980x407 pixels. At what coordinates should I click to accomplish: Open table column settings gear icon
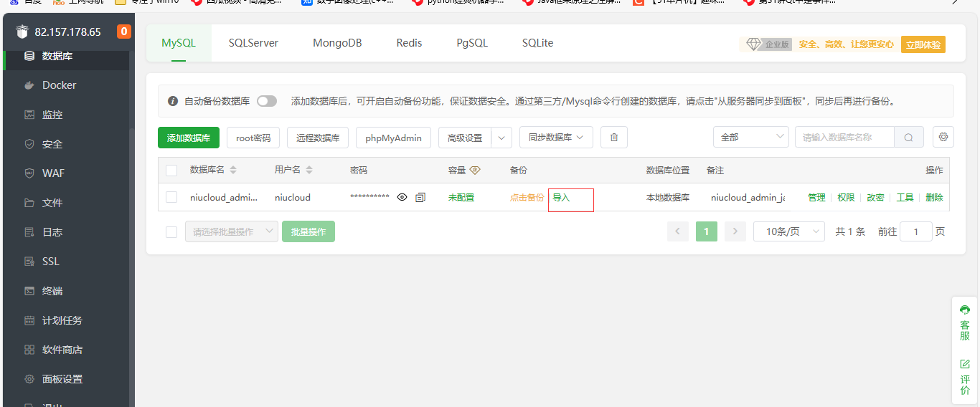coord(943,137)
